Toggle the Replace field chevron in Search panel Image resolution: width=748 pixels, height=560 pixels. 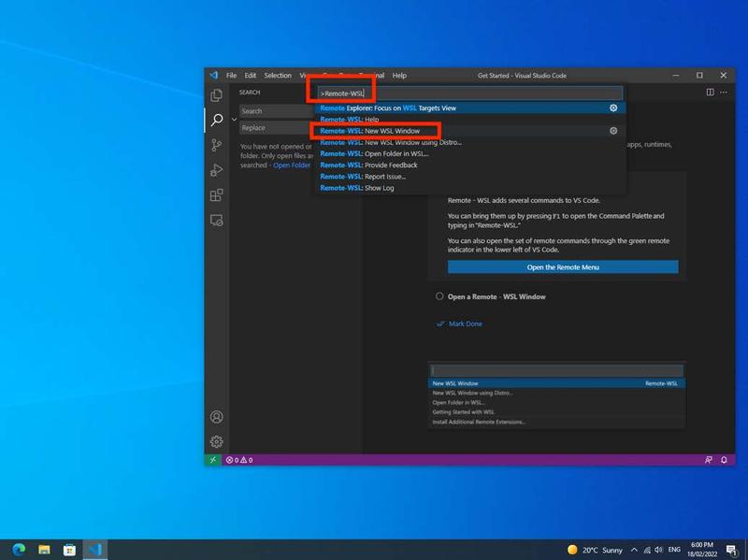235,120
